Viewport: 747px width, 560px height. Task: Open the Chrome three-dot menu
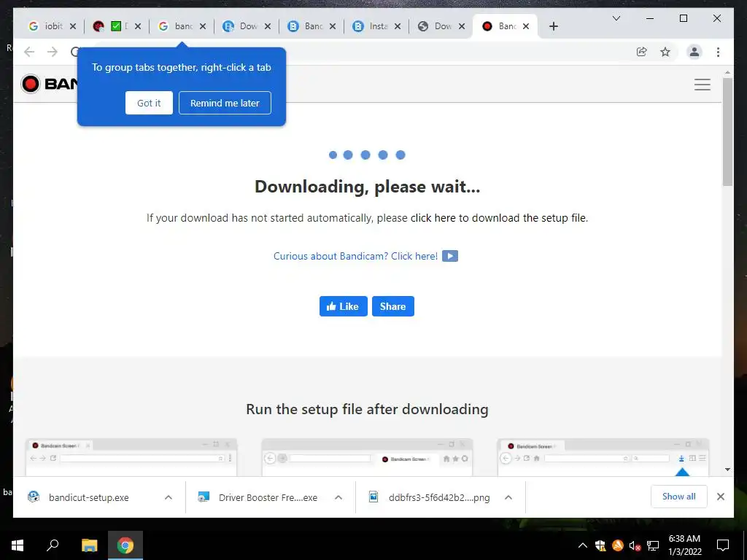pyautogui.click(x=718, y=52)
